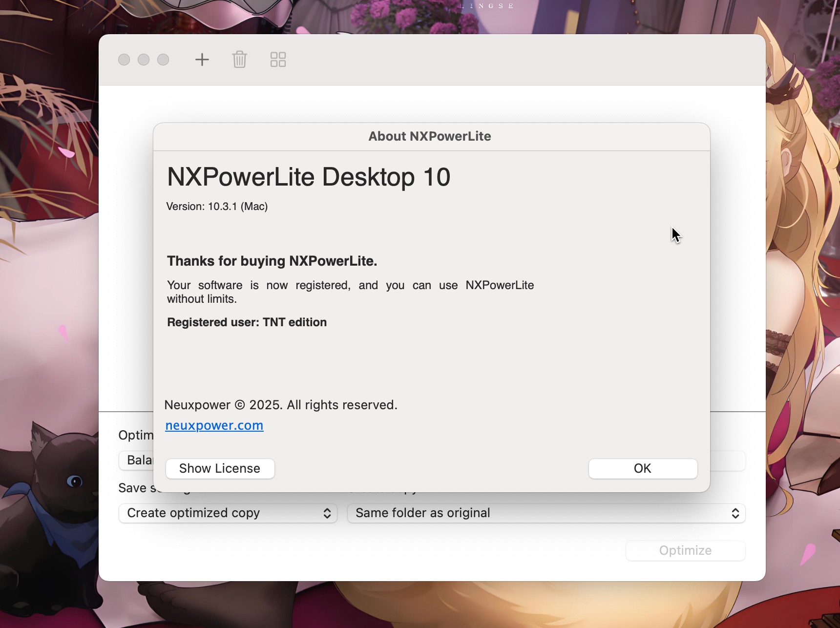Click the Thanks for buying NXPowerLite text

(x=272, y=261)
